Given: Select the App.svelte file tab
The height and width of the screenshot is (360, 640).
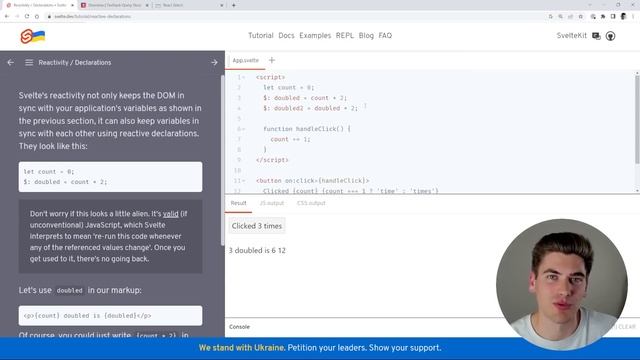Looking at the screenshot, I should [x=245, y=60].
